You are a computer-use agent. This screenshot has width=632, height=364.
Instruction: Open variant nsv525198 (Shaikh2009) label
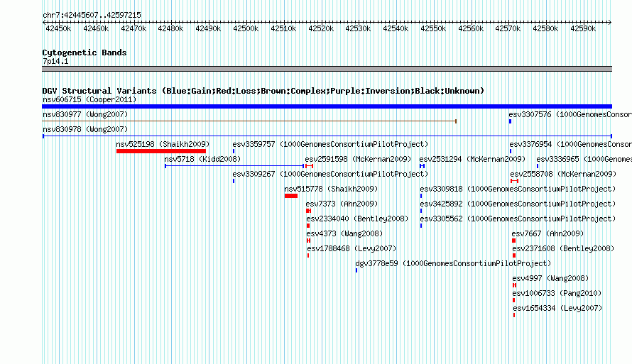(x=163, y=144)
